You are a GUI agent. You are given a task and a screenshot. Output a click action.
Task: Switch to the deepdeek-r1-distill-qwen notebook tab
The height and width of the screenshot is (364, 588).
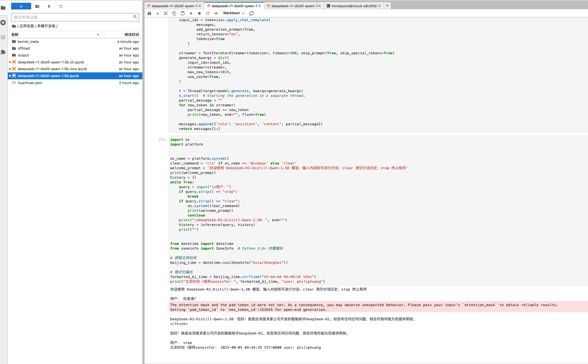pos(294,6)
